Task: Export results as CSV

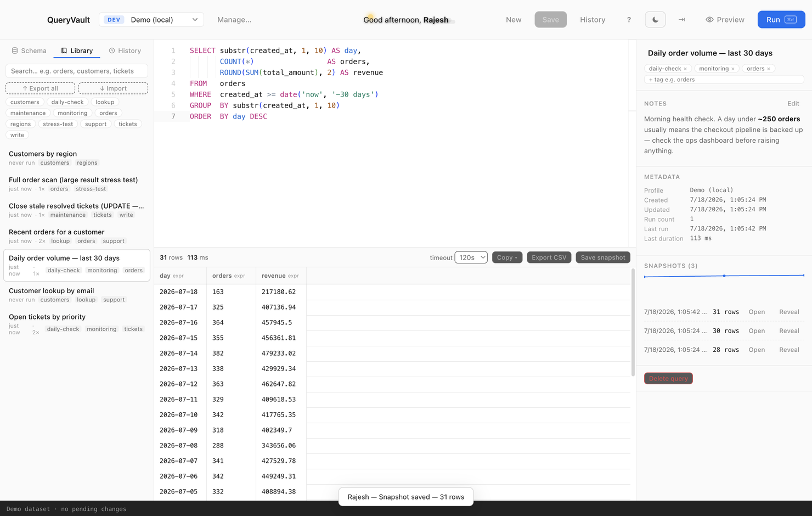Action: [549, 257]
